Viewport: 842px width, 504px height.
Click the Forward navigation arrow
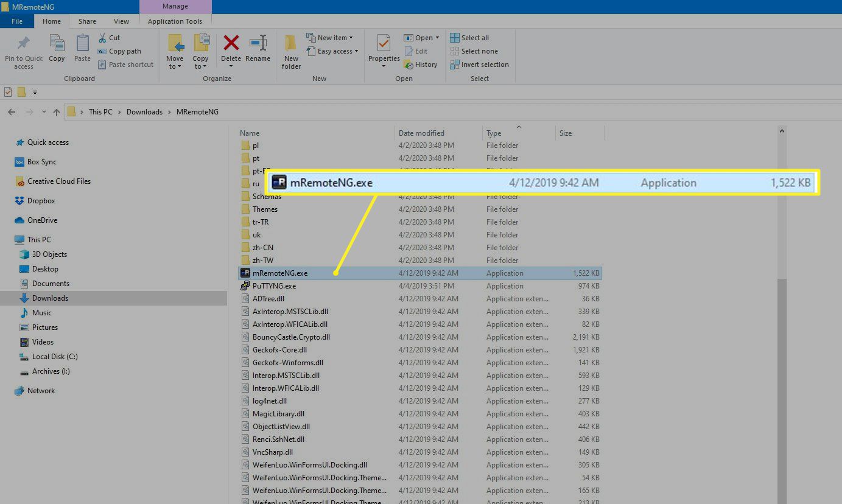[x=29, y=112]
